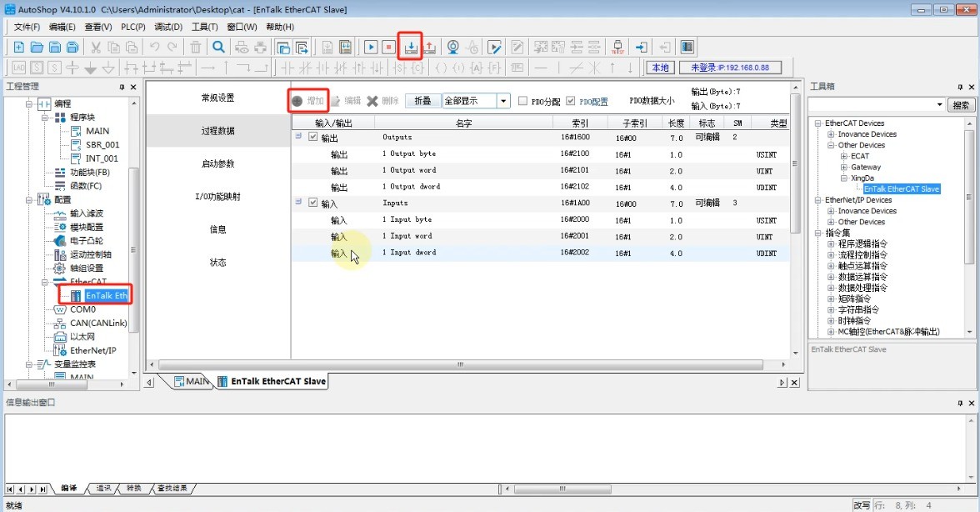Viewport: 980px width, 512px height.
Task: Select the 轴组设置 gear icon
Action: (59, 269)
